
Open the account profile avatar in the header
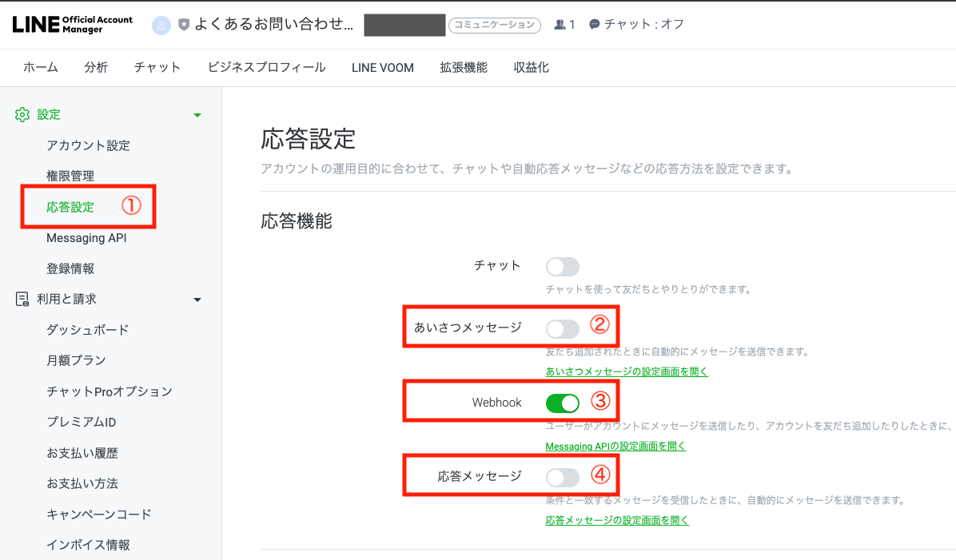tap(162, 25)
